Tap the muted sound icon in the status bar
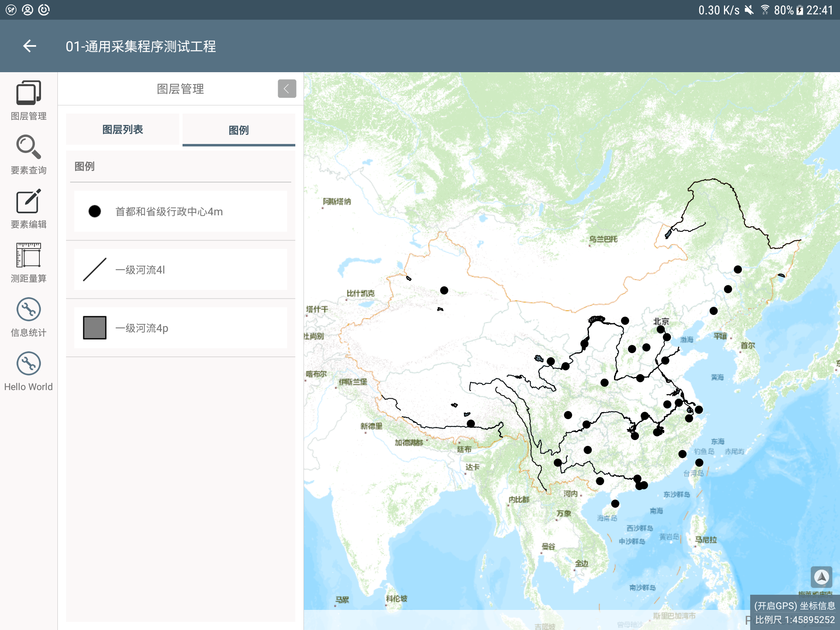Screen dimensions: 840x630 [x=749, y=10]
